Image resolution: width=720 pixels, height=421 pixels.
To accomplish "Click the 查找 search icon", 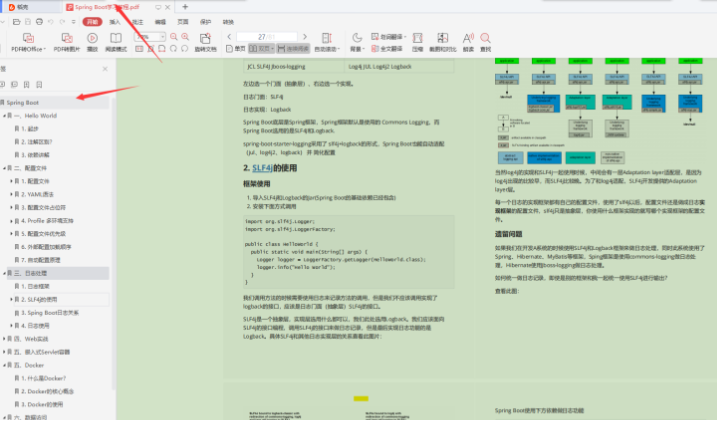I will pyautogui.click(x=485, y=39).
